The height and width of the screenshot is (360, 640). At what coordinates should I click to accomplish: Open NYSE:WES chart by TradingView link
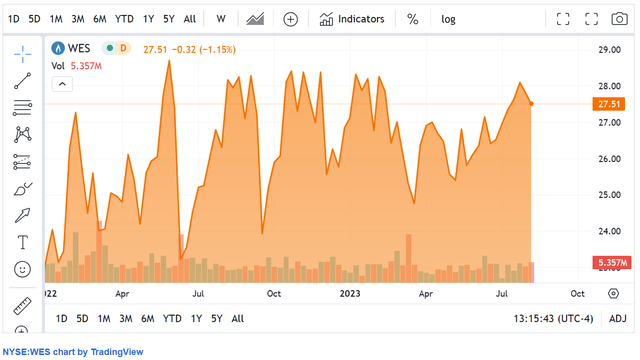pos(73,352)
